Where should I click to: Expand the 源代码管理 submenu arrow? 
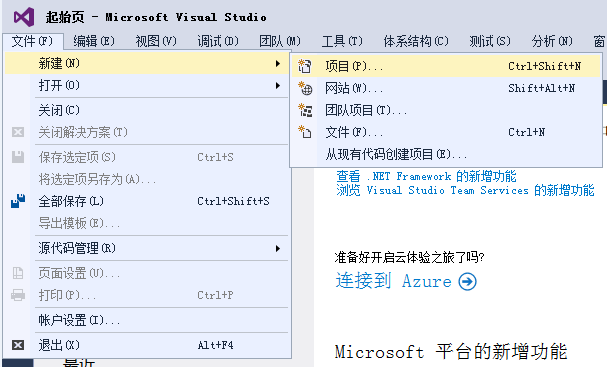278,248
